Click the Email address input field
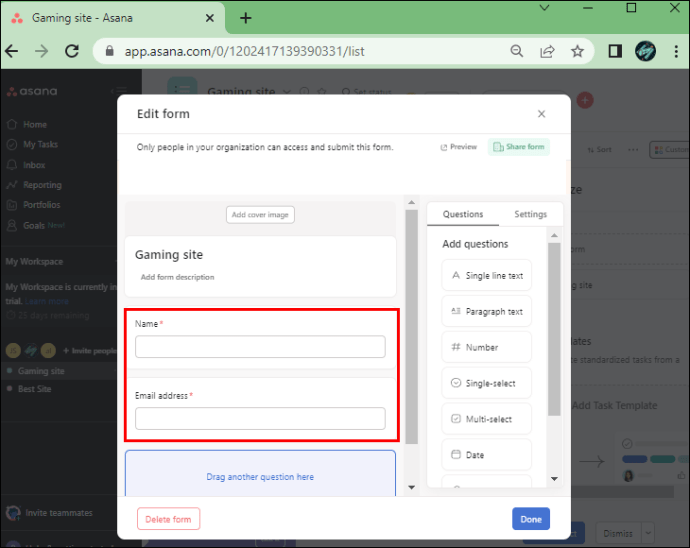The width and height of the screenshot is (690, 548). pyautogui.click(x=260, y=419)
